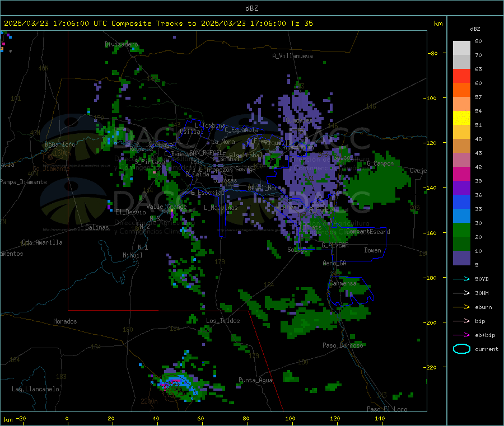Pick the bright green 30-20 dBZ swatch
This screenshot has height=426, width=504.
click(461, 230)
